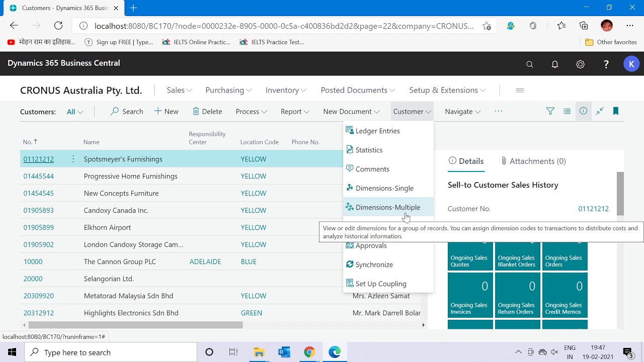Add this page to favorites star
The width and height of the screenshot is (644, 362).
pyautogui.click(x=487, y=26)
